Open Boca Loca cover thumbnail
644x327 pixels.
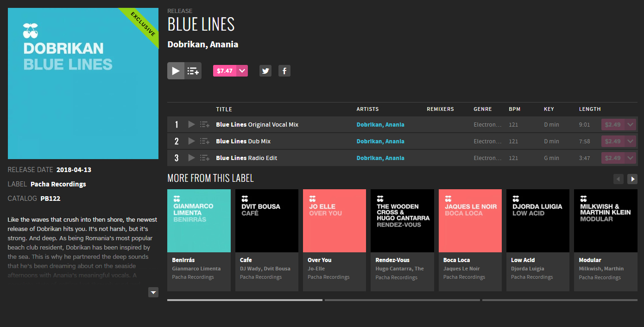[470, 221]
